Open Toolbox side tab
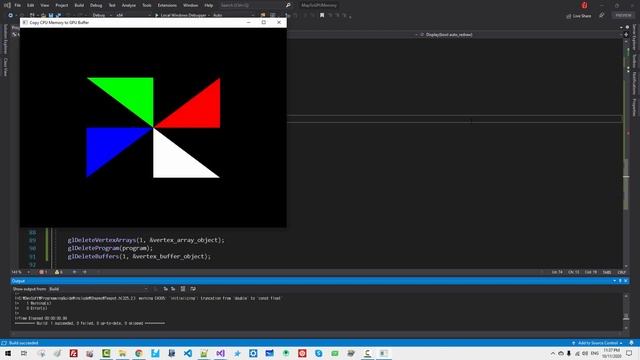640x360 pixels. (634, 61)
